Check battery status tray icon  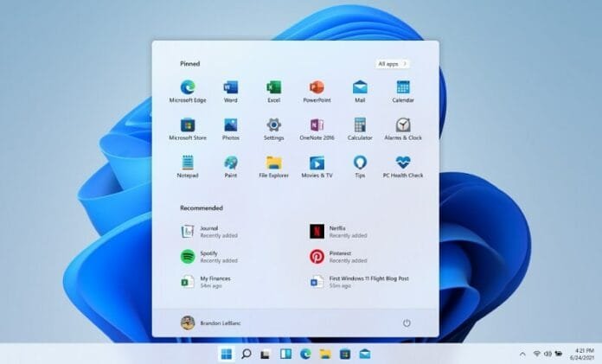[559, 354]
